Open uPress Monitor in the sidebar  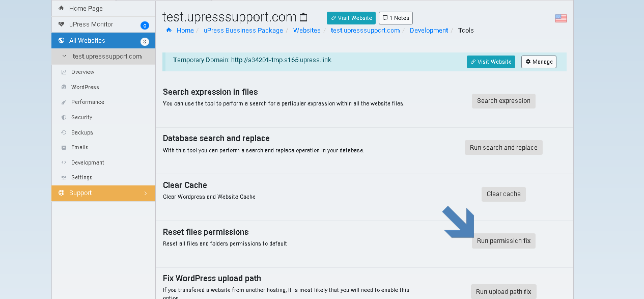coord(103,24)
